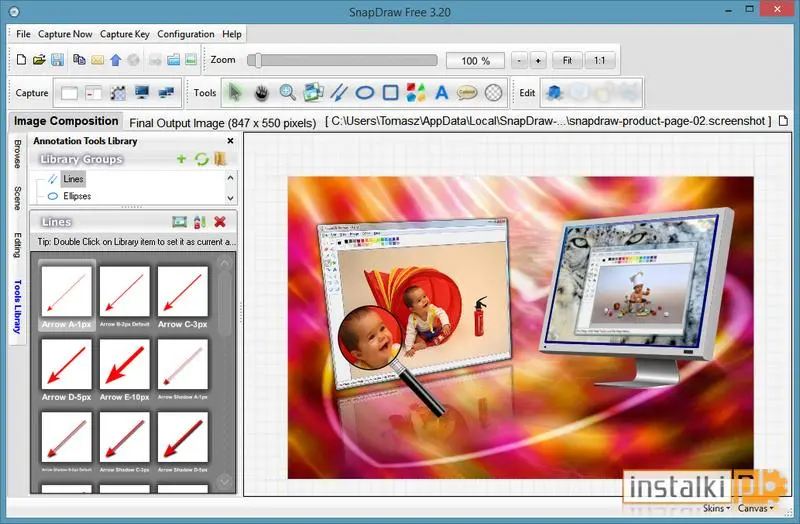The image size is (800, 524).
Task: Close the Annotation Tools Library panel
Action: pos(230,141)
